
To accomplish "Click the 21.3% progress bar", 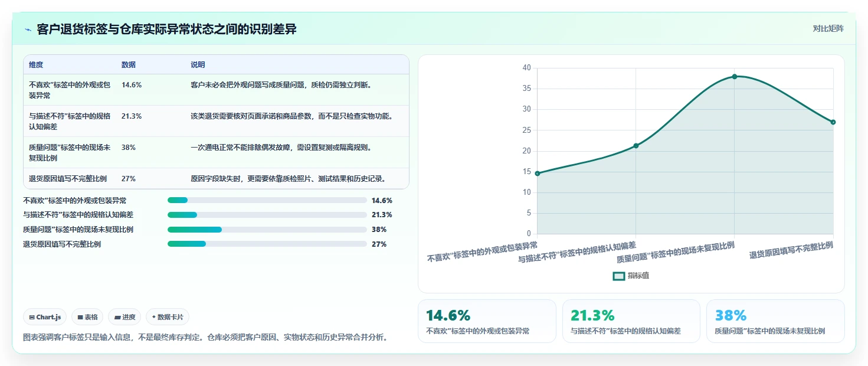I will pyautogui.click(x=267, y=215).
